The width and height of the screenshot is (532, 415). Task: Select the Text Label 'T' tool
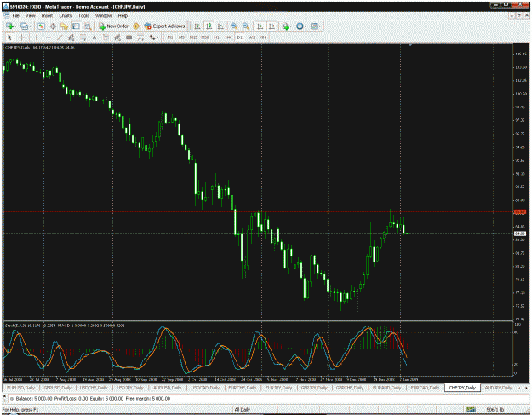point(106,37)
